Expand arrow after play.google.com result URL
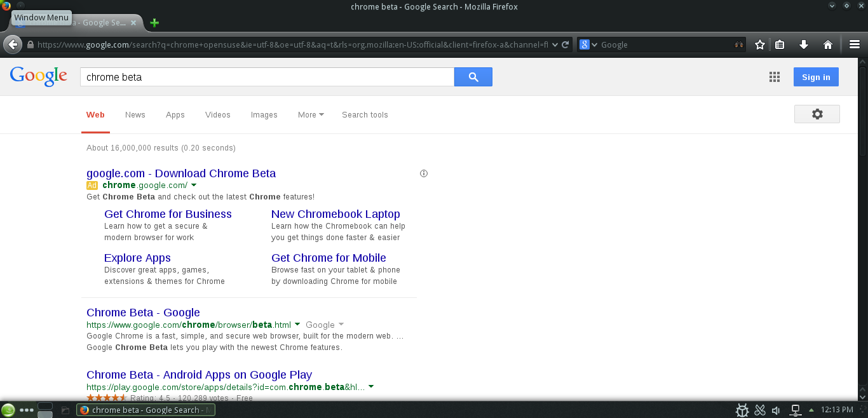The width and height of the screenshot is (868, 418). [x=371, y=387]
